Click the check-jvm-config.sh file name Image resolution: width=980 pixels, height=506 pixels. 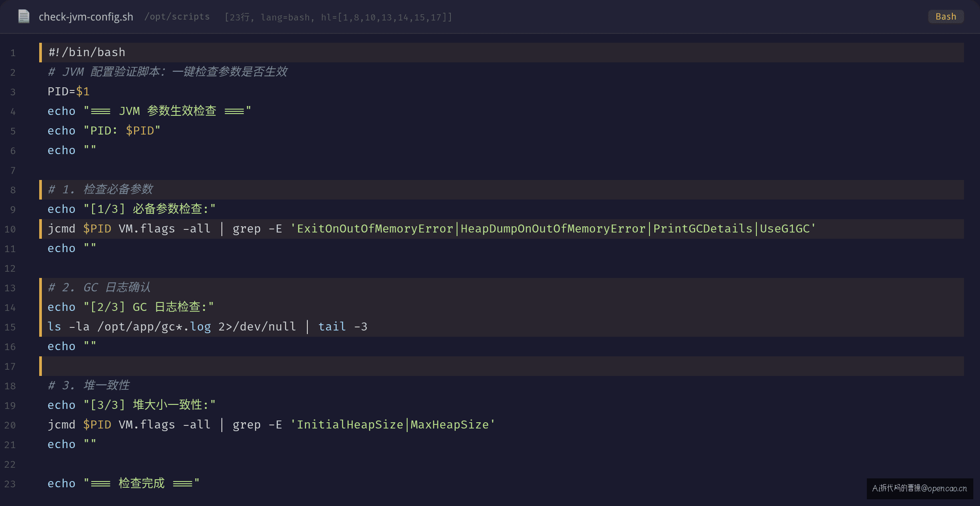point(86,17)
